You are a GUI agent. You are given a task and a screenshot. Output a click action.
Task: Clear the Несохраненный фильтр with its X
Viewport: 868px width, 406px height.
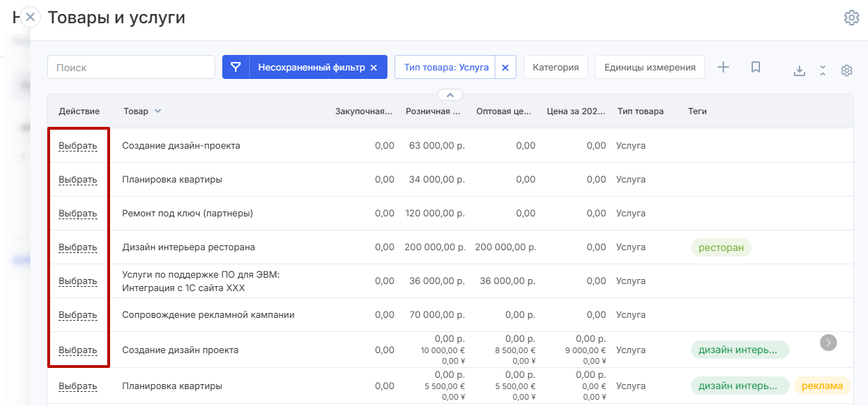point(374,68)
